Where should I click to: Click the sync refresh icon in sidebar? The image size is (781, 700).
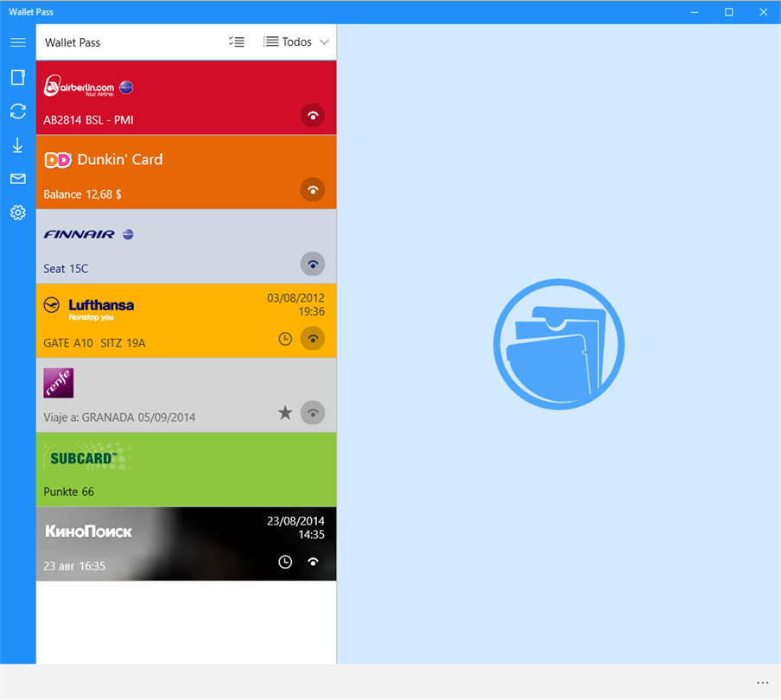pos(18,111)
